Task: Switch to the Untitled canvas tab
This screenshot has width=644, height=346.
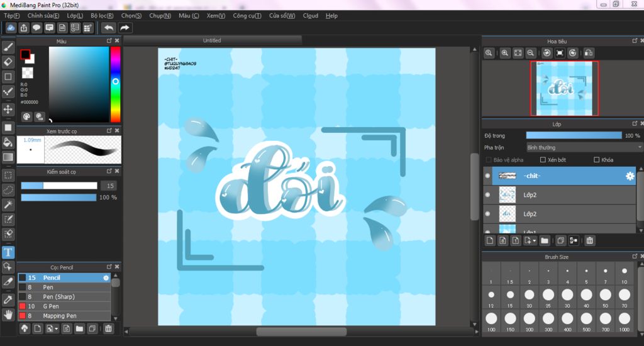Action: click(x=212, y=40)
